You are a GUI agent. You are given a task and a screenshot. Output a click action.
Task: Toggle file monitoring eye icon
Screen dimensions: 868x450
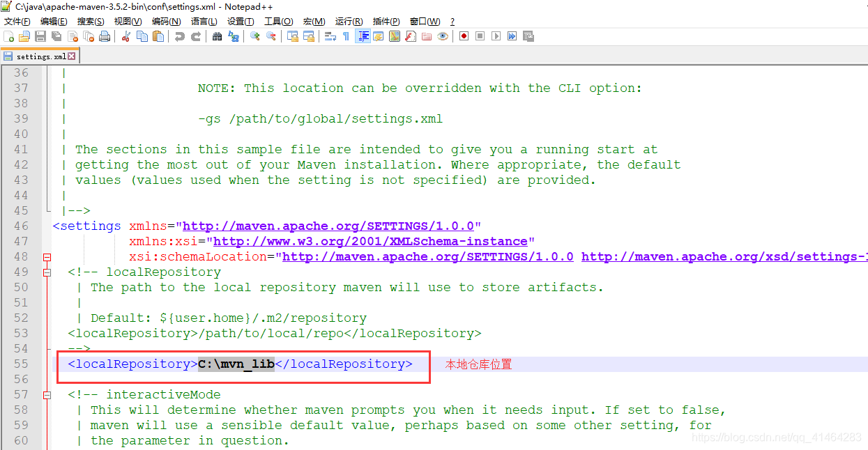point(443,36)
